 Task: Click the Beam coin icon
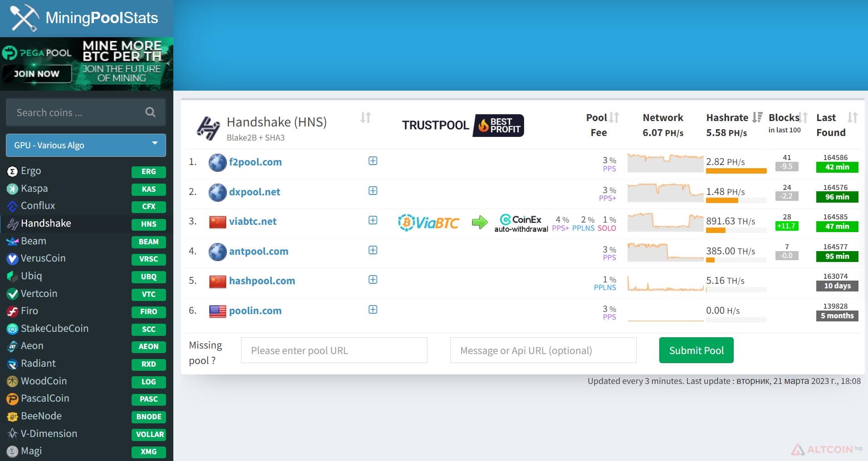tap(12, 242)
